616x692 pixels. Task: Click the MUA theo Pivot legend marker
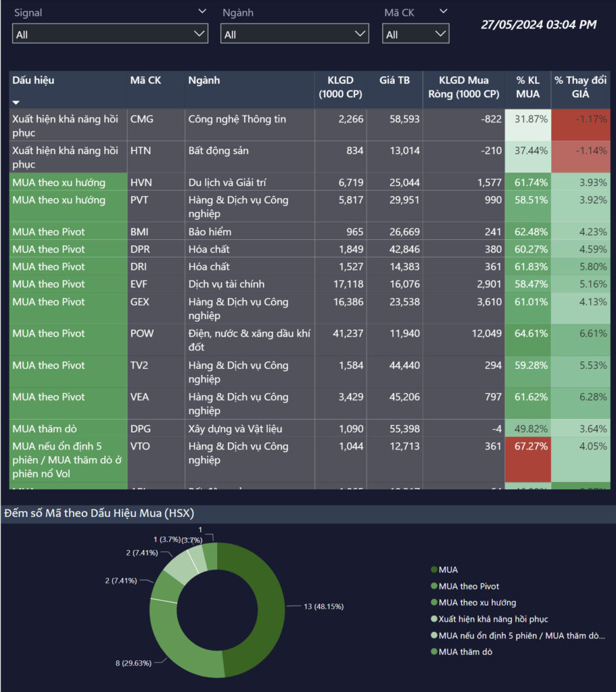click(x=434, y=587)
